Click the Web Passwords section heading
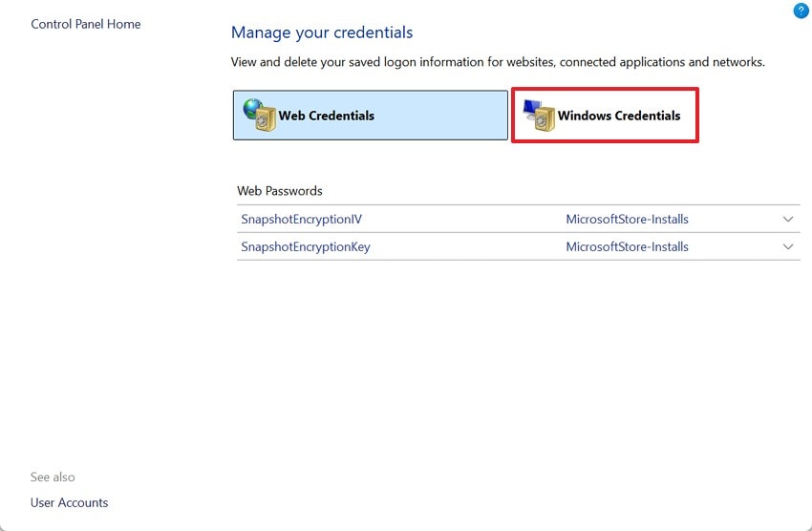 [x=280, y=191]
